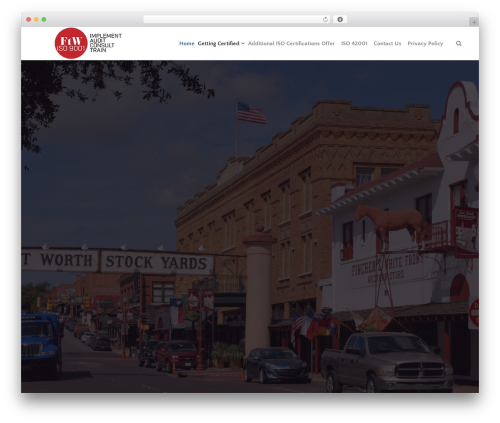Open the Getting Certified menu

click(218, 43)
